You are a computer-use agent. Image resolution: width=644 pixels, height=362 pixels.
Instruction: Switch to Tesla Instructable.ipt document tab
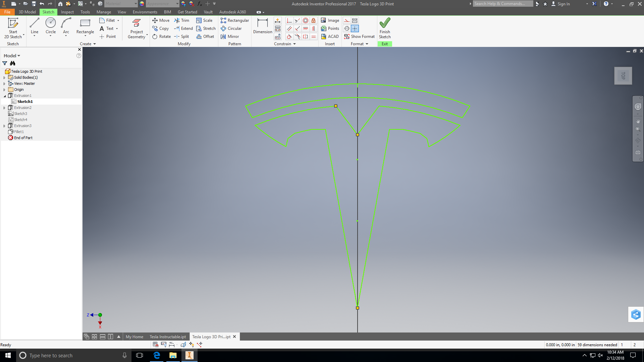coord(168,337)
